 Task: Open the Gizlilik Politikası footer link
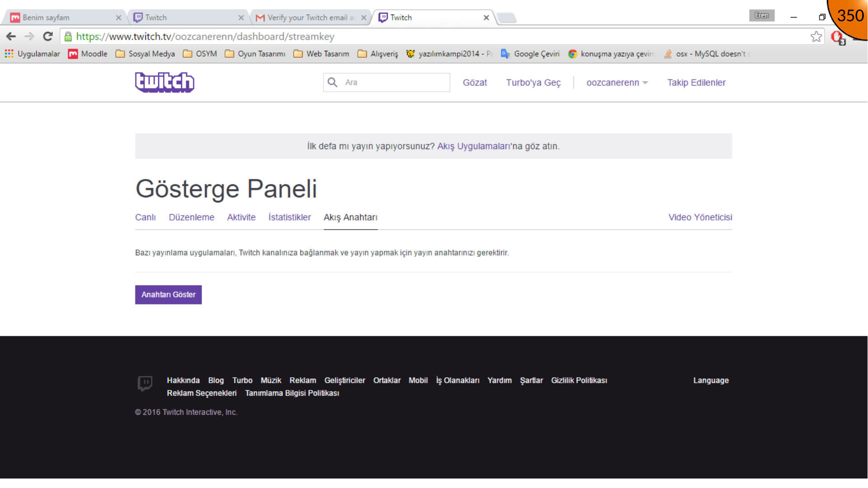coord(579,380)
